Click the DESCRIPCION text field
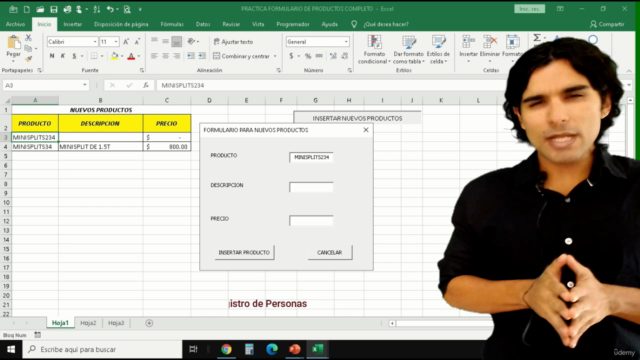Image resolution: width=640 pixels, height=360 pixels. coord(311,187)
